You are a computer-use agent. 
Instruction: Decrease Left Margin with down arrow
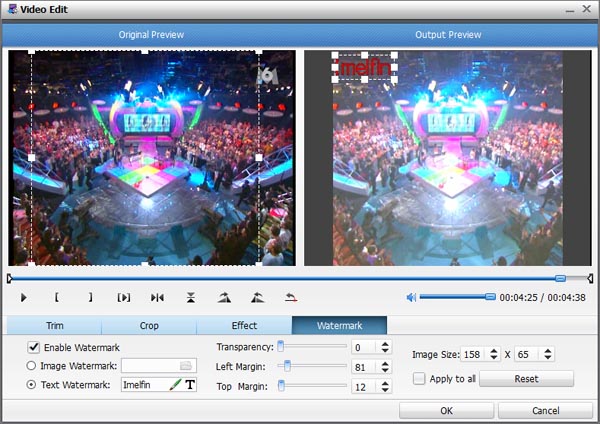[385, 370]
